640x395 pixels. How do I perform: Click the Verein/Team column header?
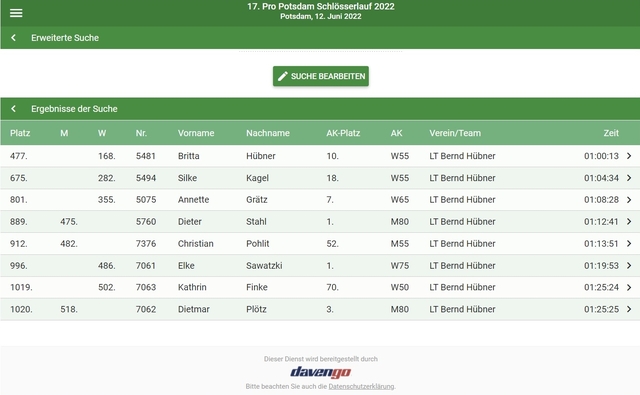[x=455, y=133]
